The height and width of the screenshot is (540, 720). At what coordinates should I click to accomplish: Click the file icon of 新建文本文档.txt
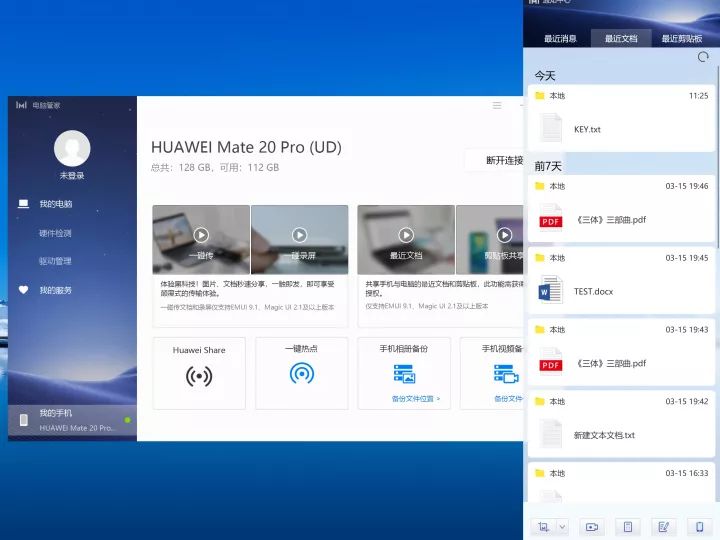(551, 433)
